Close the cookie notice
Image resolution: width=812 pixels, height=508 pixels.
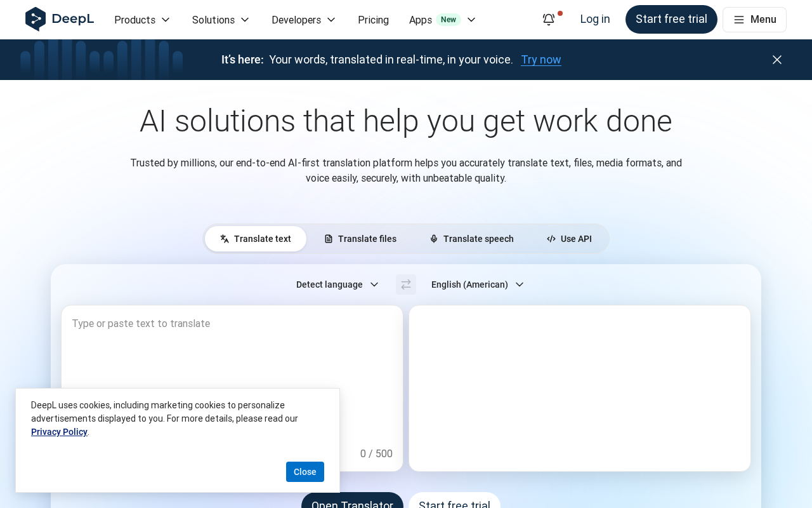coord(305,472)
